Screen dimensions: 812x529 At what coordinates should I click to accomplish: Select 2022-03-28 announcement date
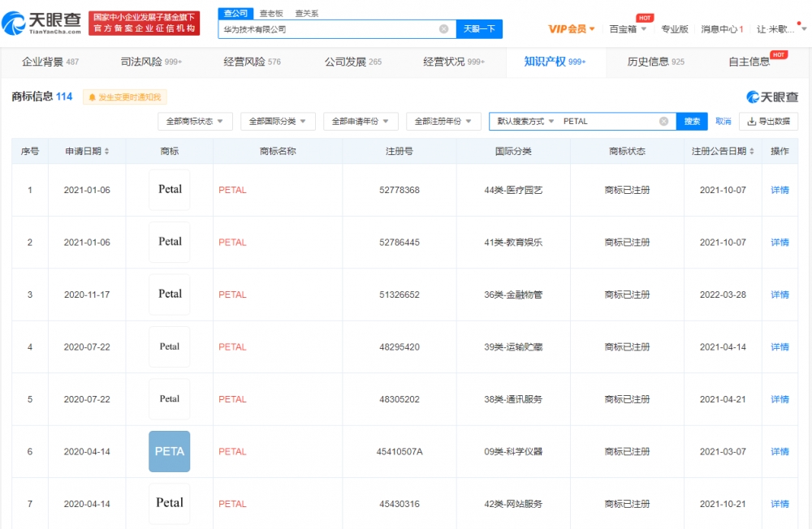click(723, 295)
